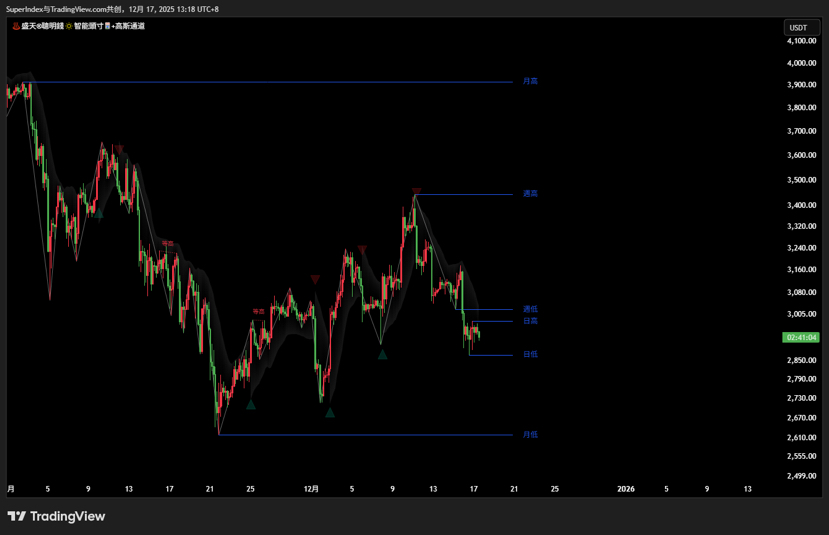This screenshot has height=535, width=829.
Task: Click the 高斯通道 indicator name in the legend
Action: 130,26
